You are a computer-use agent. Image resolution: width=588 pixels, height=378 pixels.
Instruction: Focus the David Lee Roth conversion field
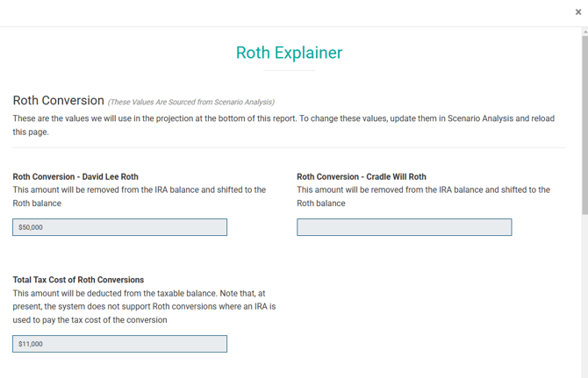click(x=119, y=227)
